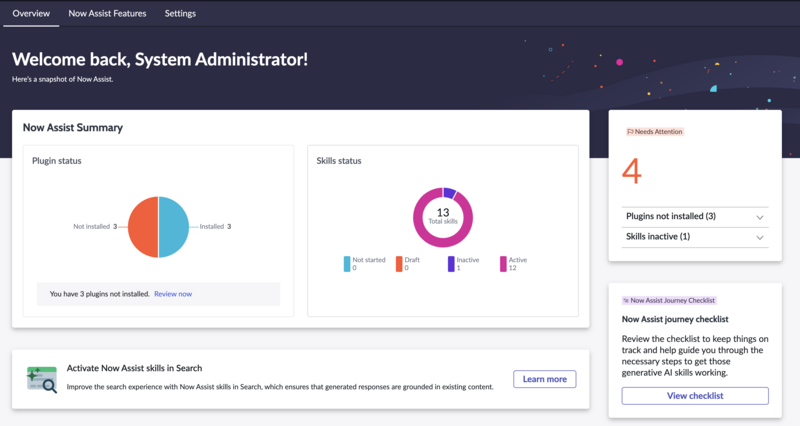Click 'You have 3 plugins not installed.' text
This screenshot has width=800, height=426.
tap(99, 294)
